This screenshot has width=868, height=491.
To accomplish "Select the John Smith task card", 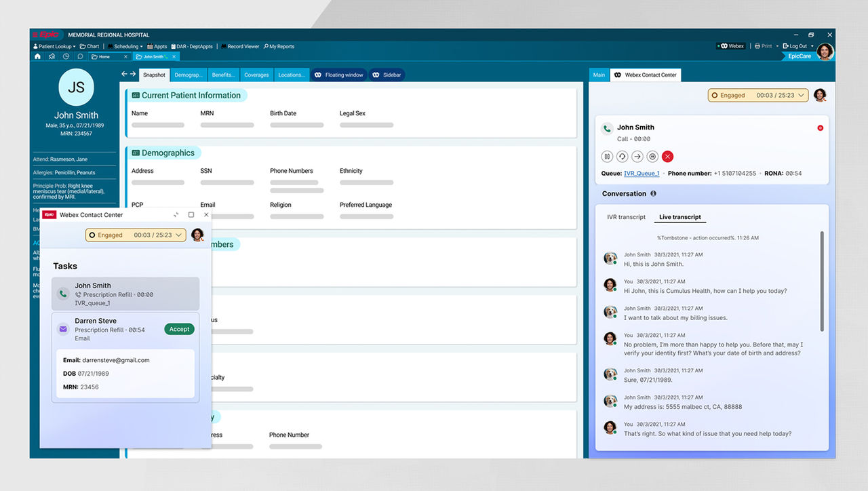I will (x=125, y=294).
